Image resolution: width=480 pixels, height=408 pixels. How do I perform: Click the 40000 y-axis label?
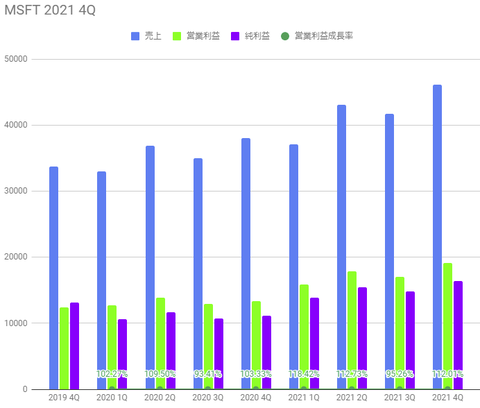16,125
